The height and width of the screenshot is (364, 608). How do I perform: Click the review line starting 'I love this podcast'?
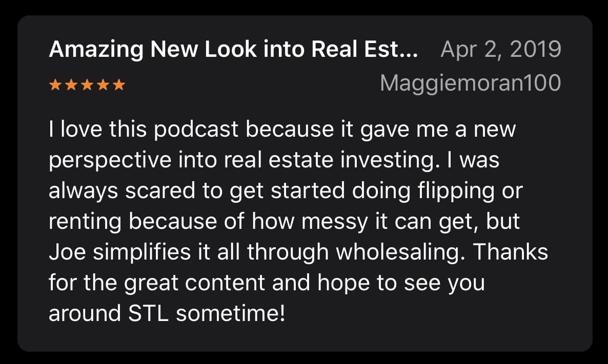click(282, 130)
